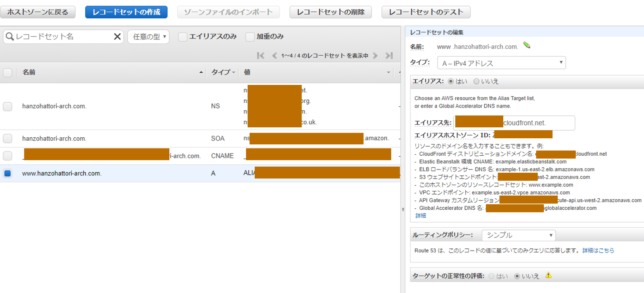Open the ルーティングポリシー dropdown
The height and width of the screenshot is (293, 644).
click(x=519, y=235)
